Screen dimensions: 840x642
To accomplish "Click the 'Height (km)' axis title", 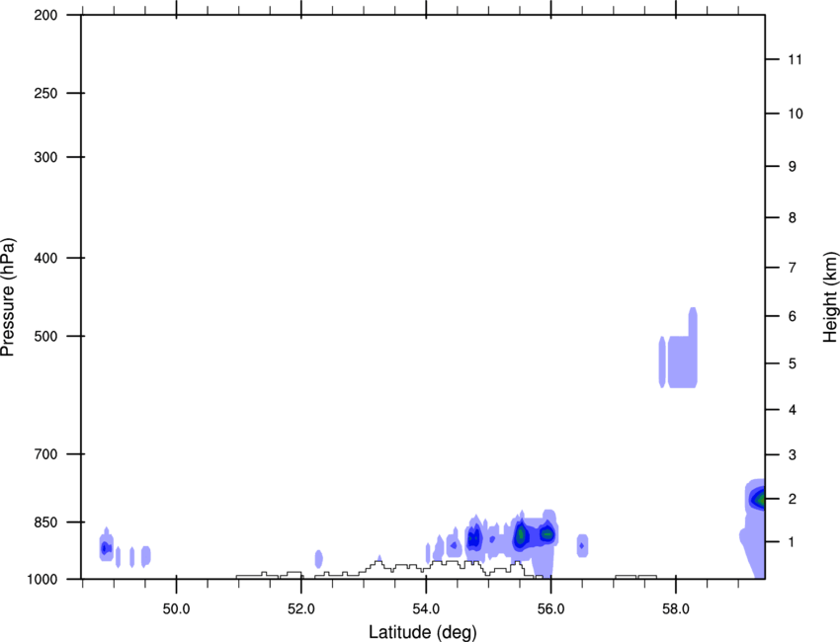I will coord(830,297).
